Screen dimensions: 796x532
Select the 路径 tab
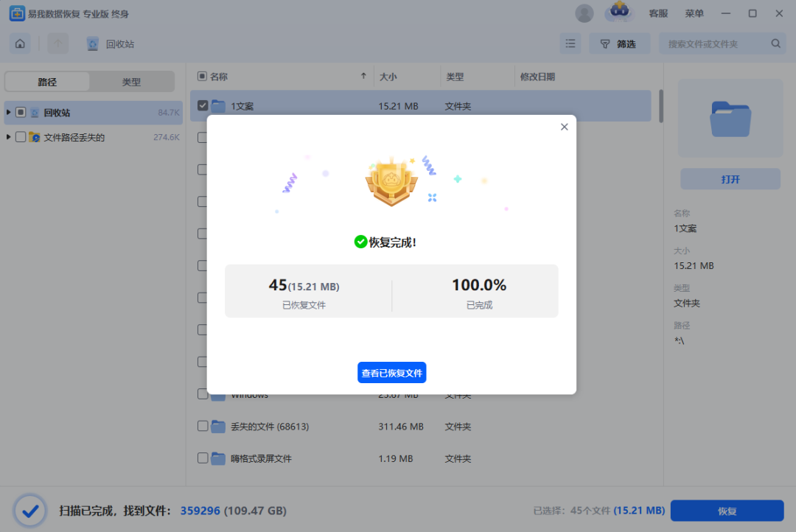pyautogui.click(x=47, y=82)
